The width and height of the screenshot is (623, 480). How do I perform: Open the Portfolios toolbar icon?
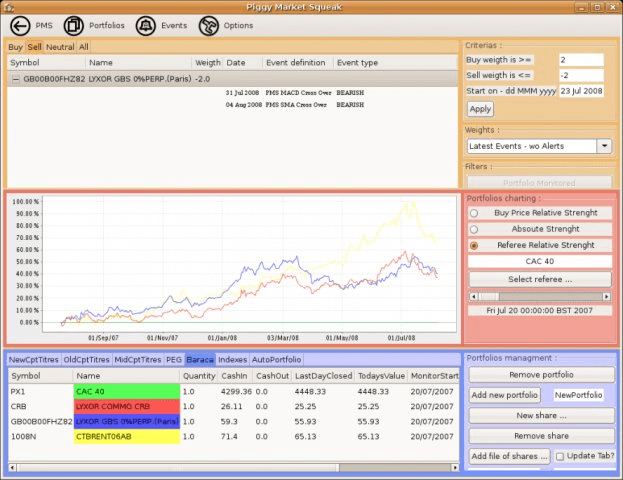(74, 26)
